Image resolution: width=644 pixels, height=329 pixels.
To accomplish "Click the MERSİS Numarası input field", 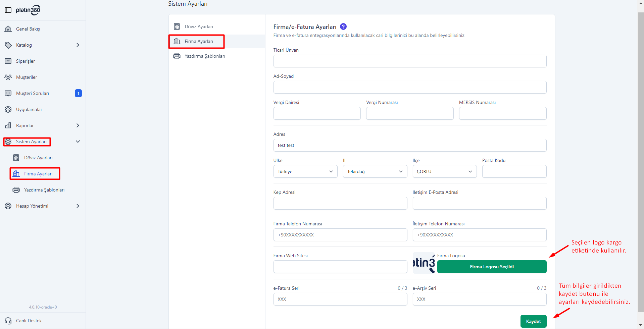I will point(503,113).
